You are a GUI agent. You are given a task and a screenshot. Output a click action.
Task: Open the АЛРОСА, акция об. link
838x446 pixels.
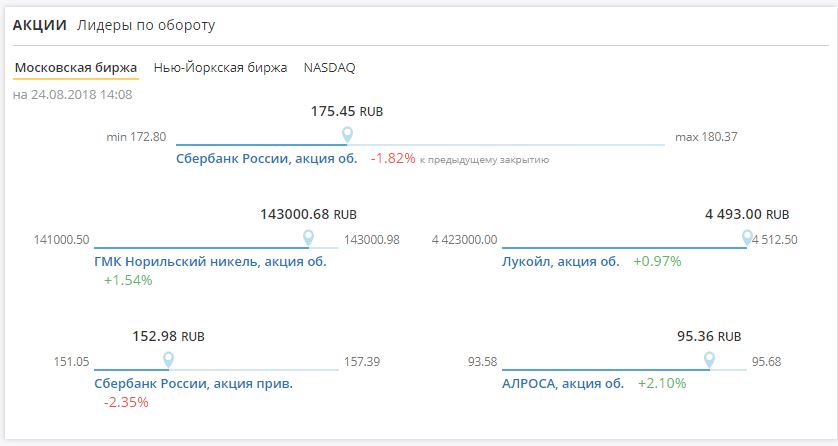coord(563,382)
